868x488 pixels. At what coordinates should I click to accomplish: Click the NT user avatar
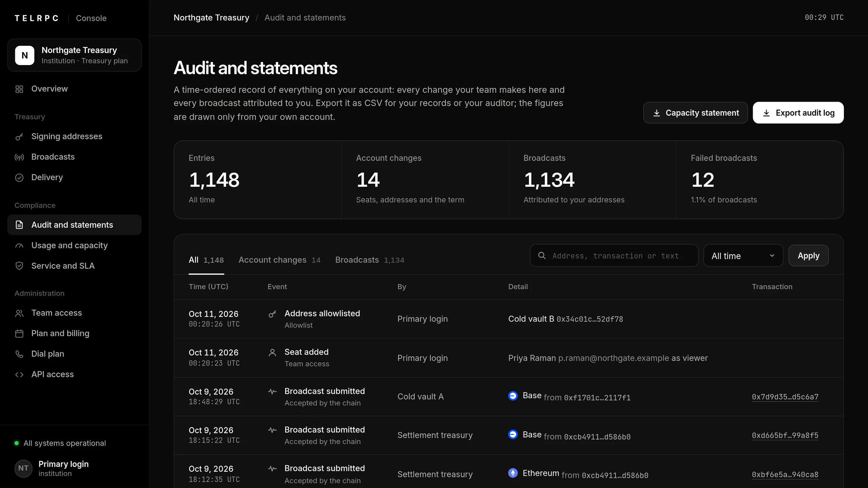tap(23, 468)
